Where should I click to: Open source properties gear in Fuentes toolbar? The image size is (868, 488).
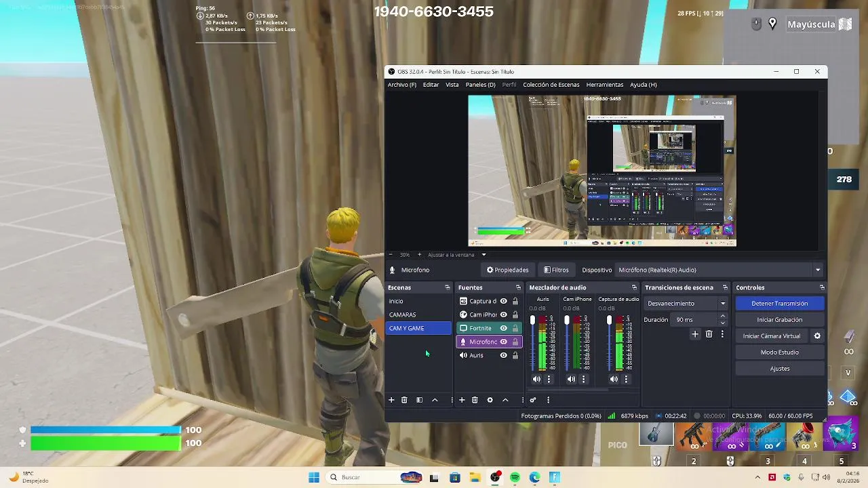pyautogui.click(x=490, y=400)
